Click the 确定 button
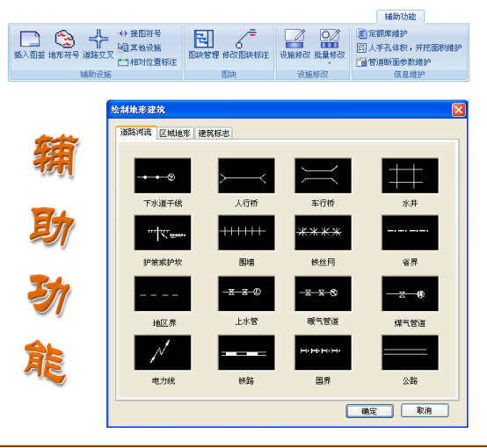 coord(369,411)
